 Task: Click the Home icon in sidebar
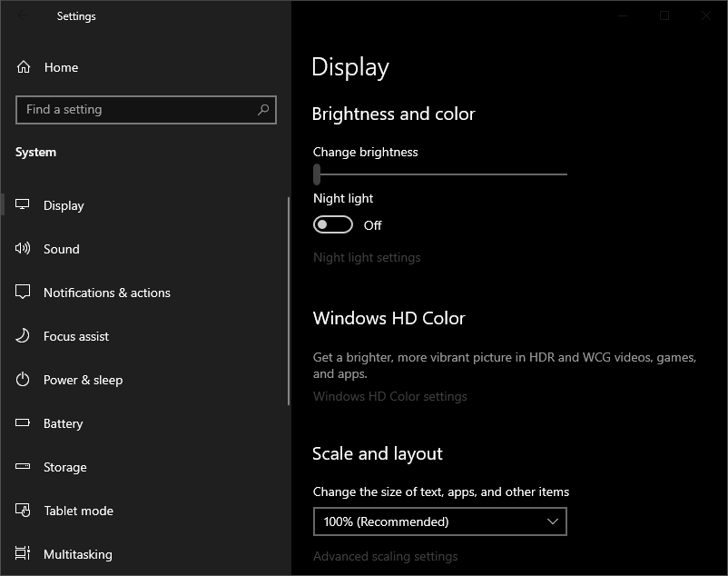click(x=24, y=67)
